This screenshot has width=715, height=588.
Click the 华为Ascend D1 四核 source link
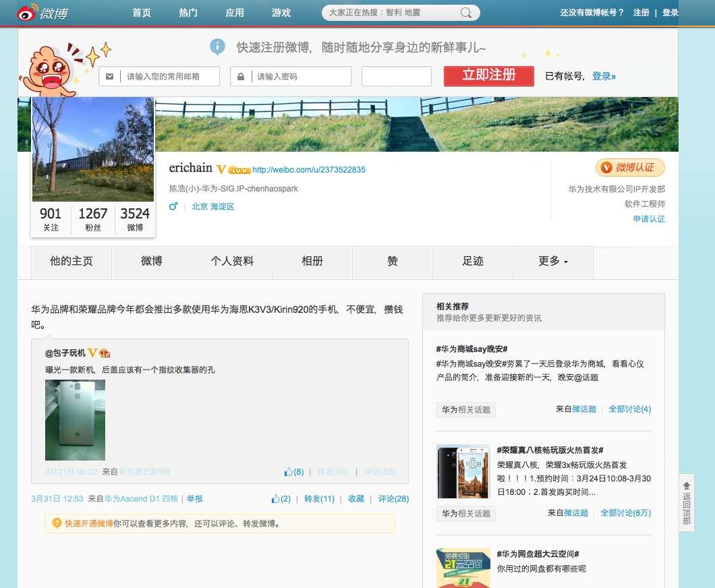click(x=142, y=499)
